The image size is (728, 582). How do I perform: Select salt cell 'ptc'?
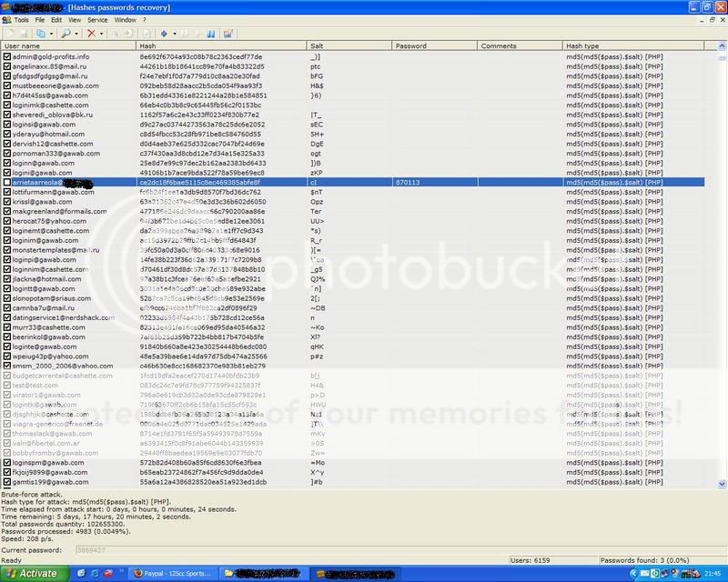point(315,66)
